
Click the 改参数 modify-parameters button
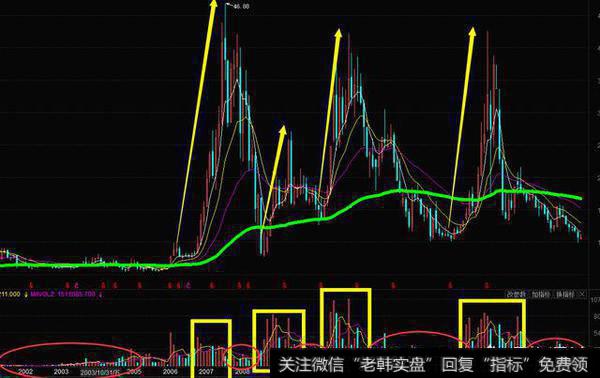[517, 294]
